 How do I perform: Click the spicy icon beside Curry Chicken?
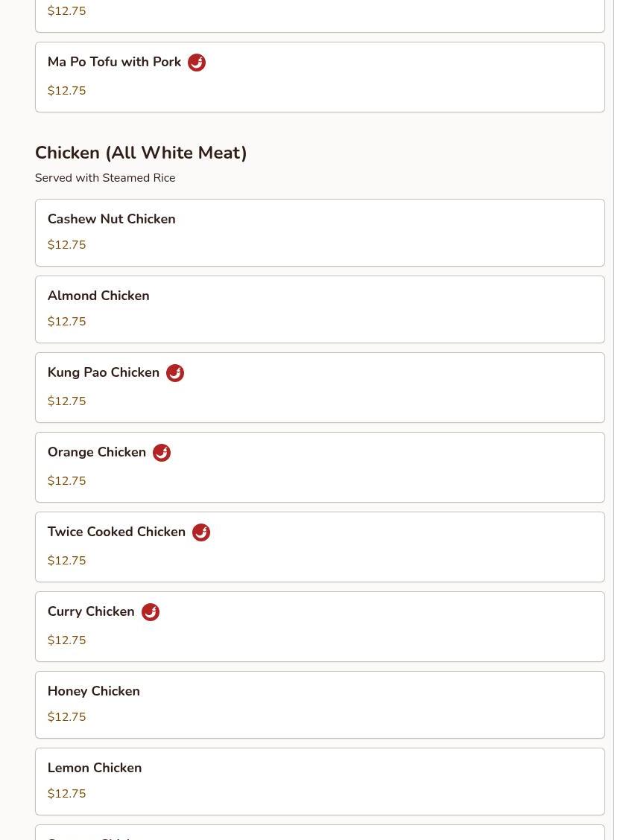150,612
